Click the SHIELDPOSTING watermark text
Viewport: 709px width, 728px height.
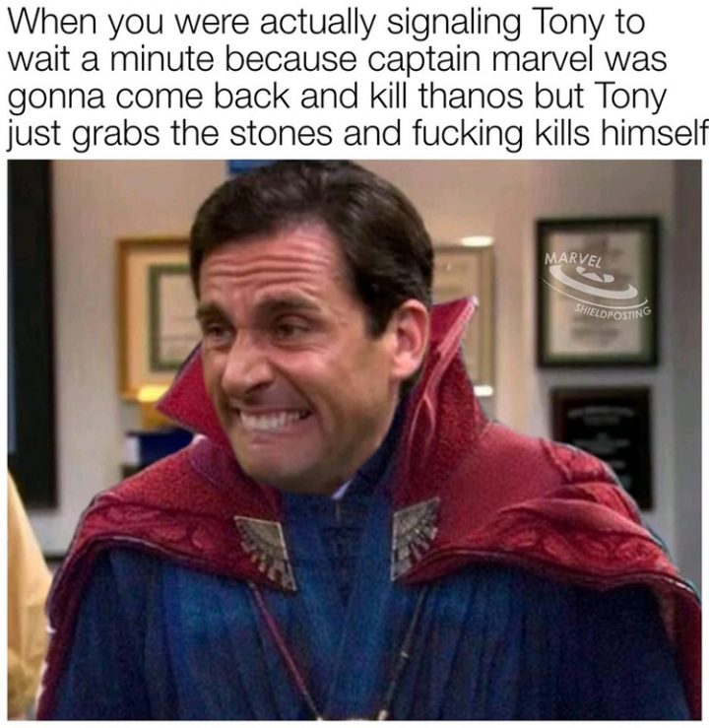612,312
